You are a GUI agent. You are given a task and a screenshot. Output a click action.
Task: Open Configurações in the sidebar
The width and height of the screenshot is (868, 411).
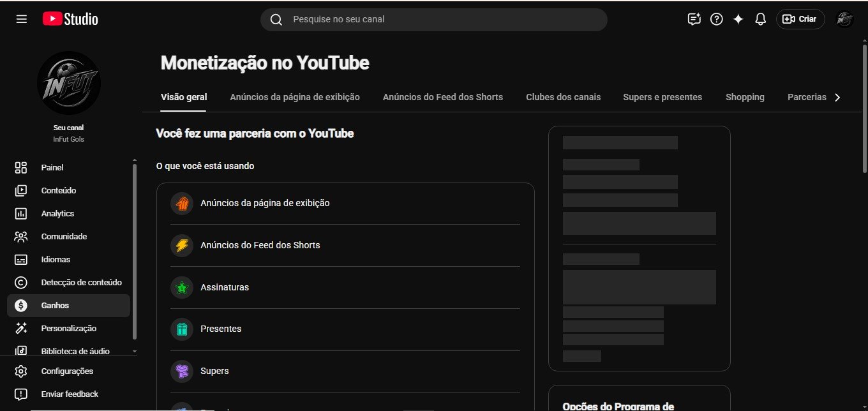point(68,371)
